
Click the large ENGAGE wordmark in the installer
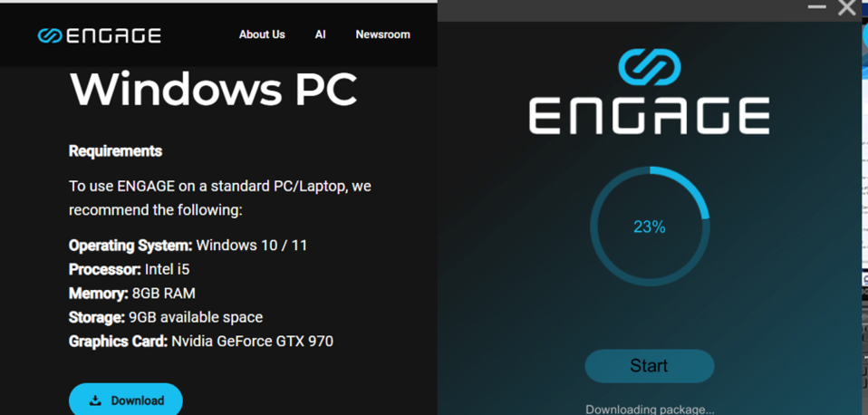pyautogui.click(x=649, y=117)
